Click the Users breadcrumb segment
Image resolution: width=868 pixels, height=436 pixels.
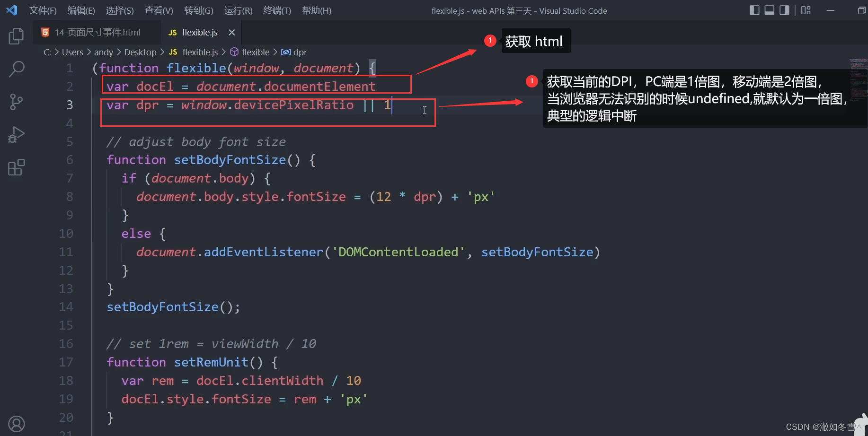(x=72, y=52)
